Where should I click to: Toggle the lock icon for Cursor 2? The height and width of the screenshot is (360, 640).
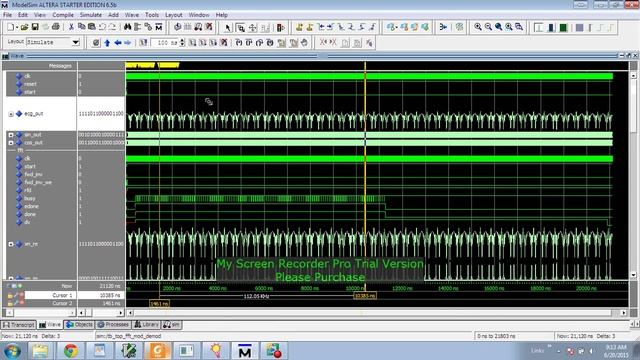pyautogui.click(x=10, y=303)
